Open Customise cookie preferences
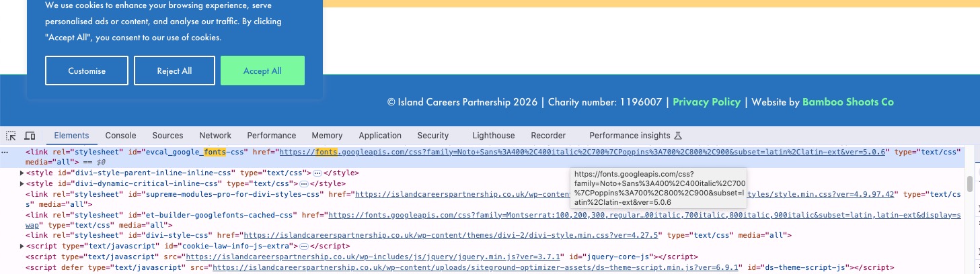 point(87,71)
